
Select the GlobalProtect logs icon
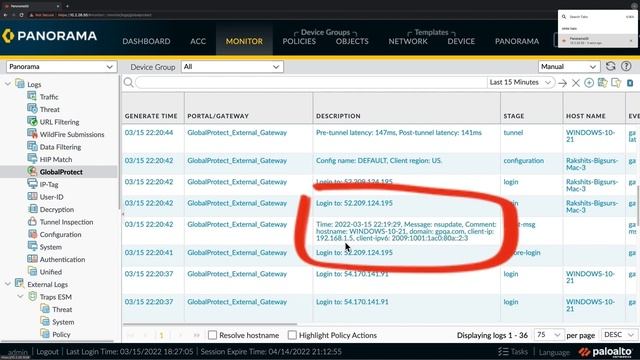(32, 171)
